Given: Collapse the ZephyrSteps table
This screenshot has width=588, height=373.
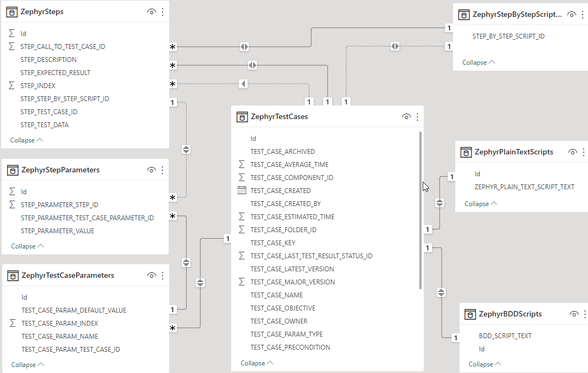Looking at the screenshot, I should [x=27, y=140].
